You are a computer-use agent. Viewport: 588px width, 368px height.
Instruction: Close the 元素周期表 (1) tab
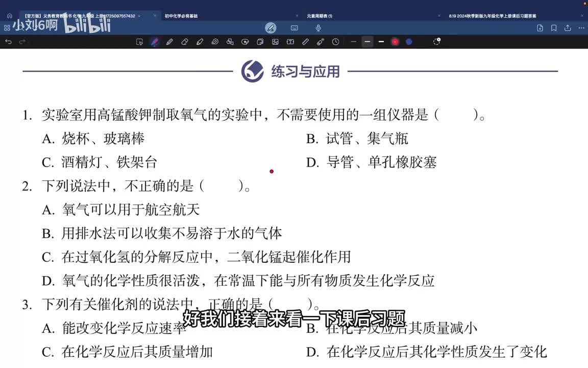439,16
